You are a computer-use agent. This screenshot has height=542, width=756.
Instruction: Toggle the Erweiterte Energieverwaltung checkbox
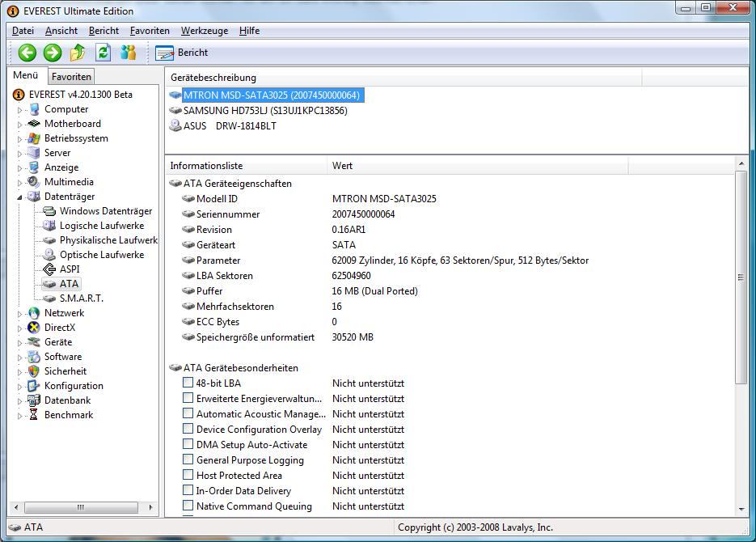(x=188, y=398)
